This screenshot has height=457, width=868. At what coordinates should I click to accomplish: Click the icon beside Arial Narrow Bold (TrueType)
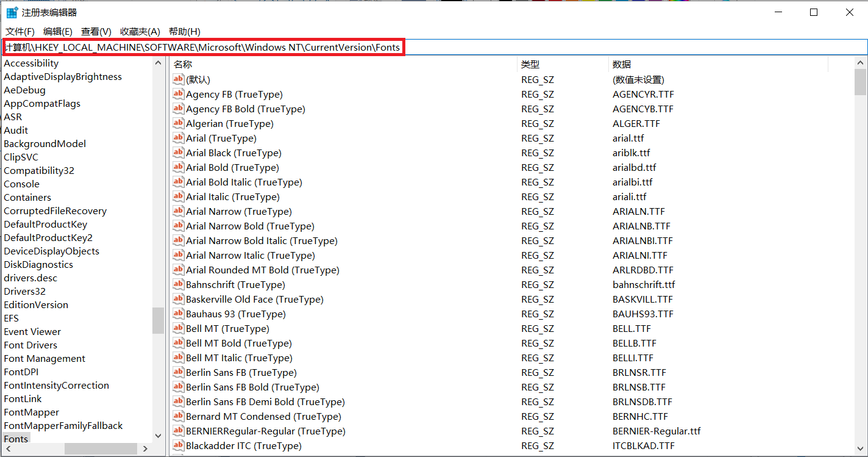pos(178,226)
